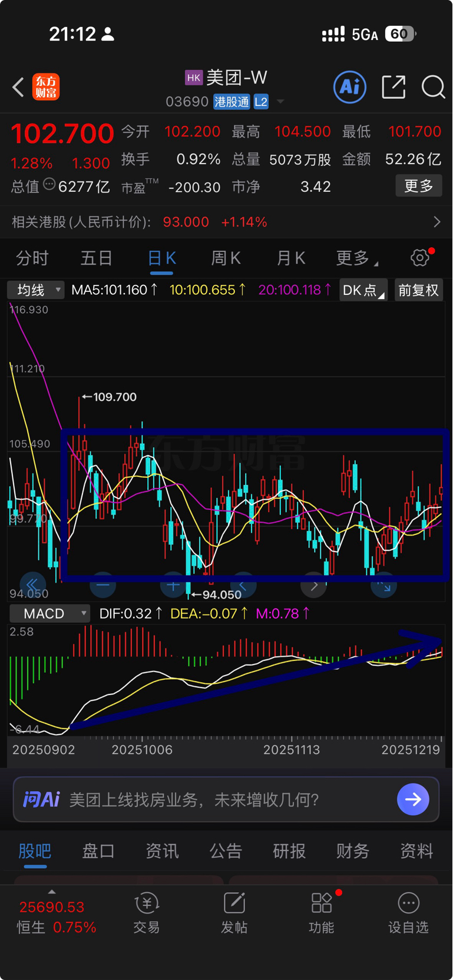Open the MACD indicator dropdown
453x980 pixels.
[49, 613]
